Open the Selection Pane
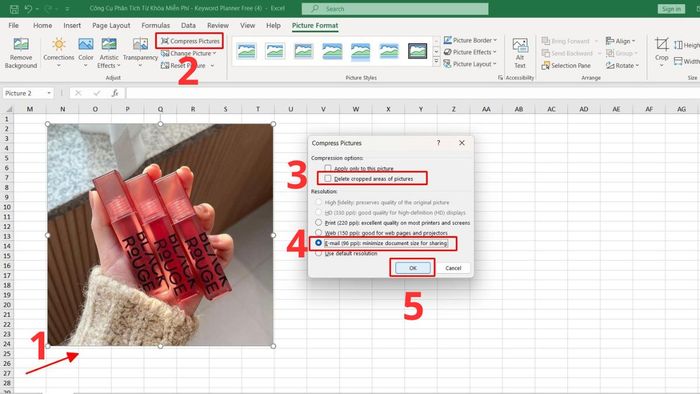The image size is (700, 394). click(x=566, y=66)
